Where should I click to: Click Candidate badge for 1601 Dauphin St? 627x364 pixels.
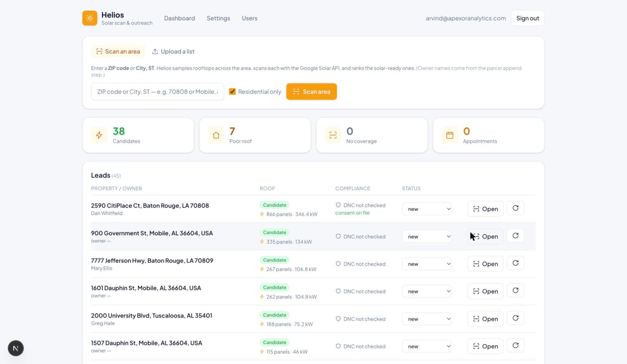[275, 287]
